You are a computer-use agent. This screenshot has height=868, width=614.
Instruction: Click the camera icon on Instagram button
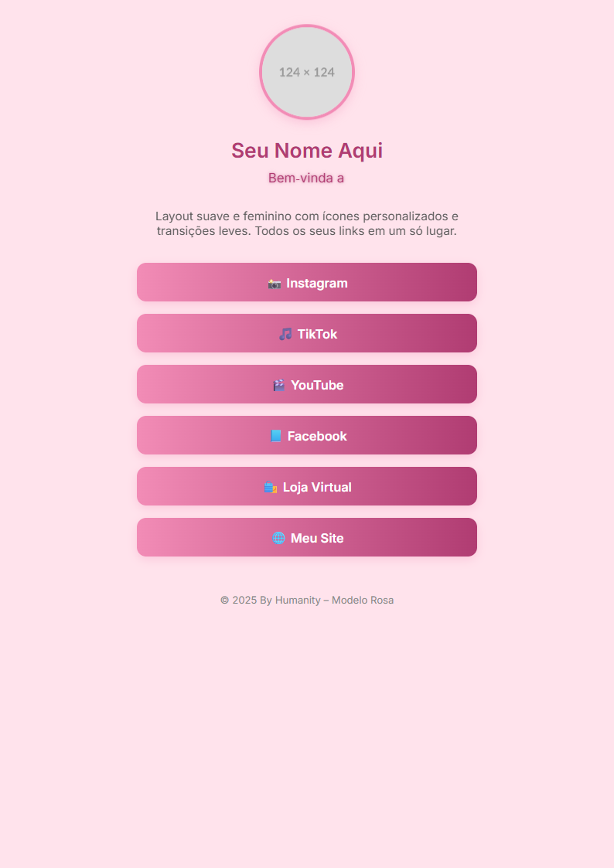[275, 282]
